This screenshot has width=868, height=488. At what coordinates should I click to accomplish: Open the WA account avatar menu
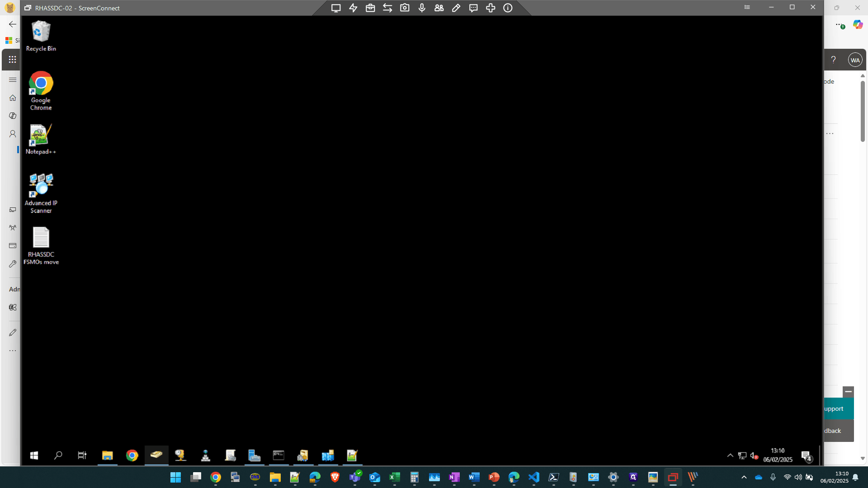855,60
